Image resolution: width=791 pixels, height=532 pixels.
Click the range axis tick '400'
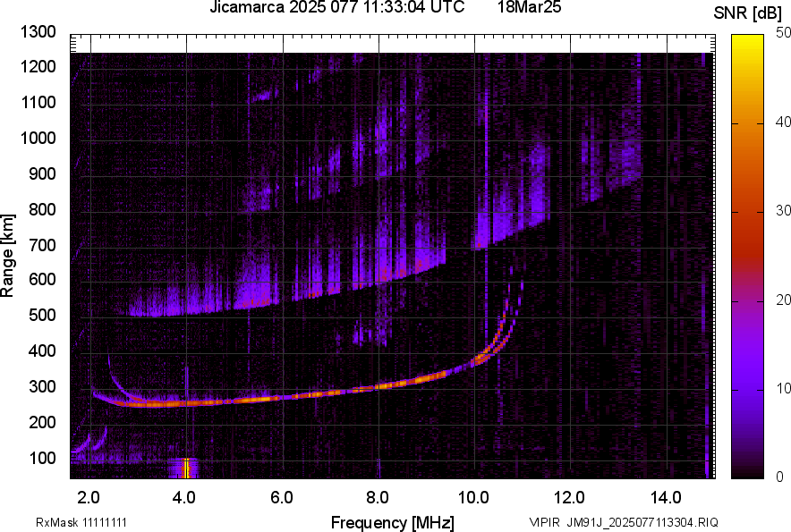[43, 351]
